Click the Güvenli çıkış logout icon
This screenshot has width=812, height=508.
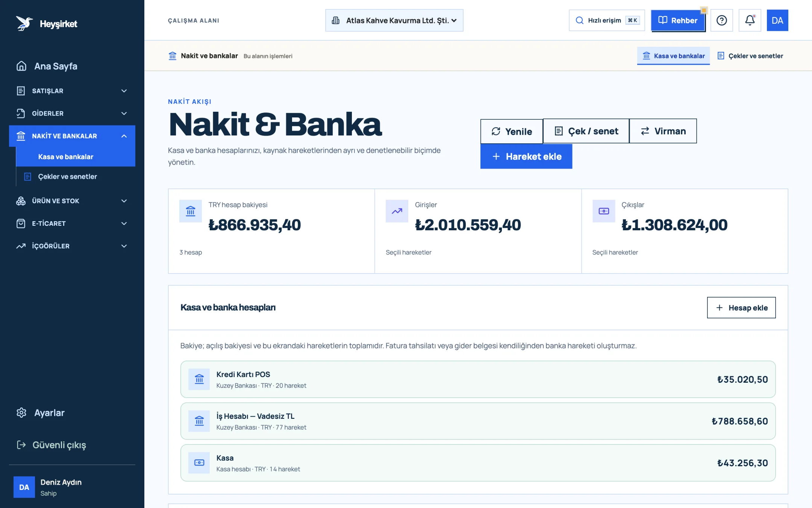21,445
